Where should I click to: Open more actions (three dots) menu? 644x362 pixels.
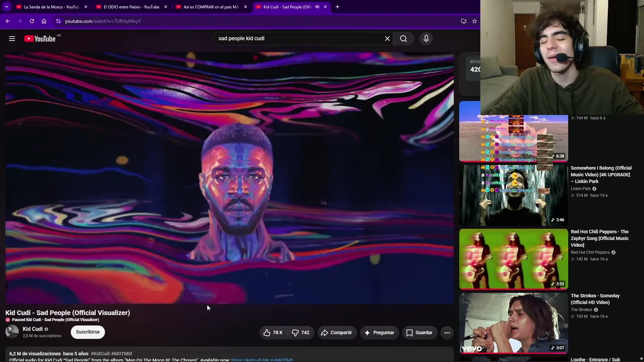point(447,332)
